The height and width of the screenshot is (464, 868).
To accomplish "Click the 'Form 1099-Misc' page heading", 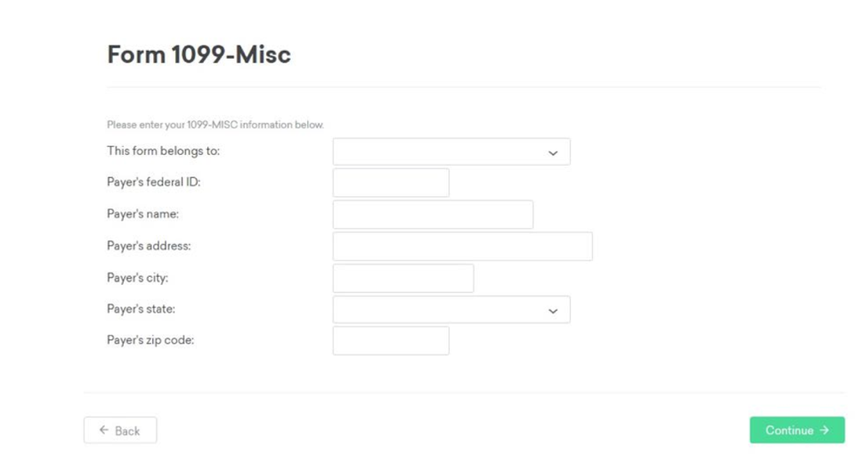I will click(199, 54).
